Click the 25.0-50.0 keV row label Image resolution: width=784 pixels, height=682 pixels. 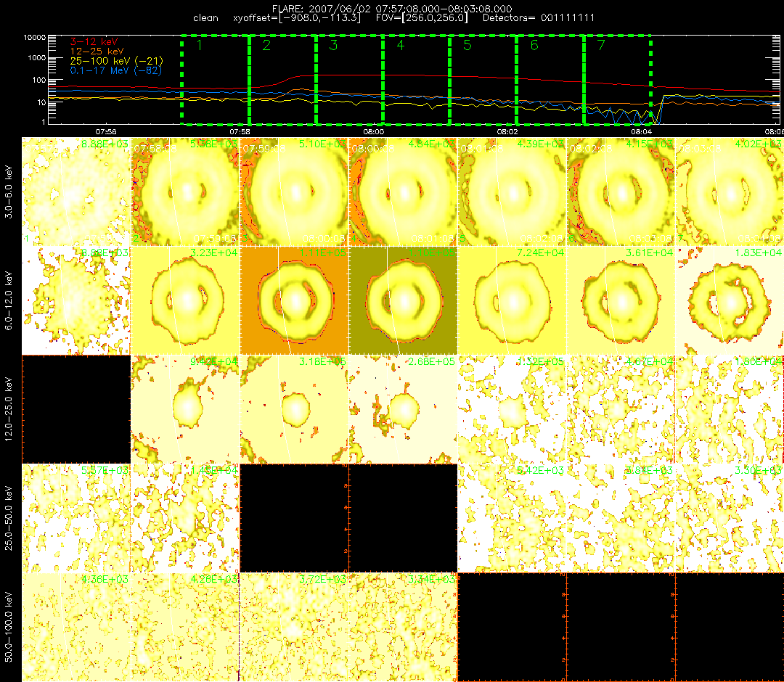tap(9, 518)
